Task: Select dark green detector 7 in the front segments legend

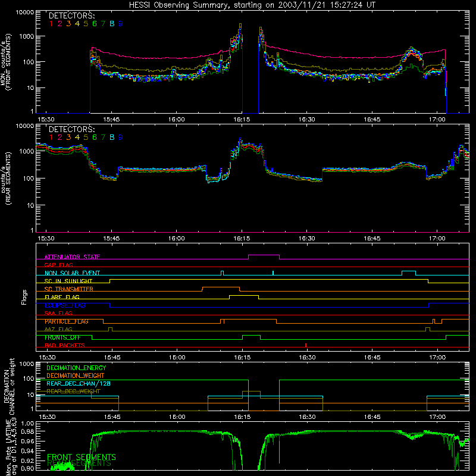Action: [x=103, y=24]
